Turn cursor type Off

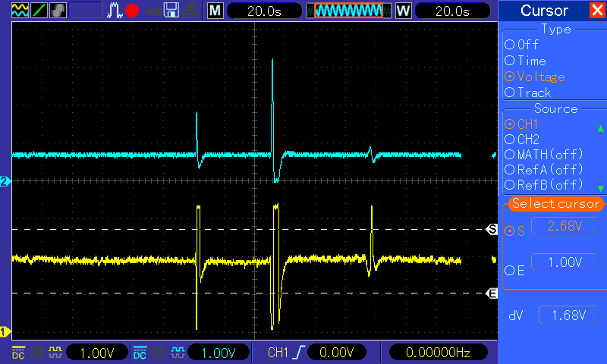pos(521,45)
